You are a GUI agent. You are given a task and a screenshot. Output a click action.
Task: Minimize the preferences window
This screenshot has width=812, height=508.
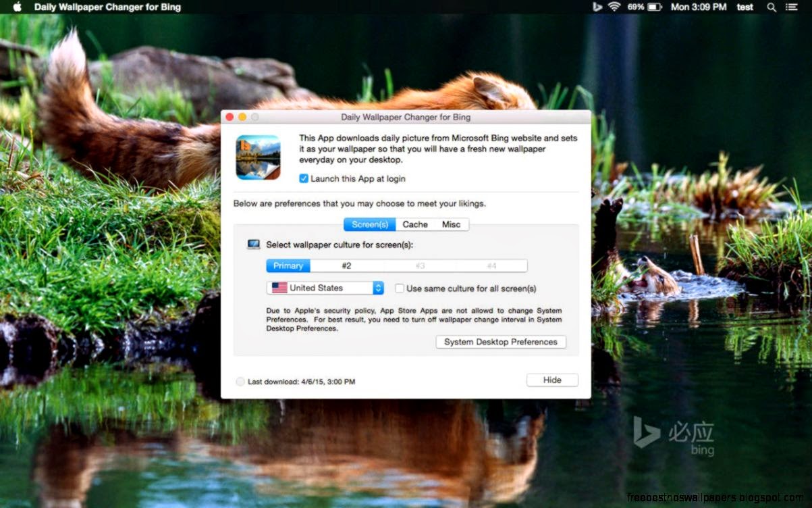pyautogui.click(x=242, y=117)
